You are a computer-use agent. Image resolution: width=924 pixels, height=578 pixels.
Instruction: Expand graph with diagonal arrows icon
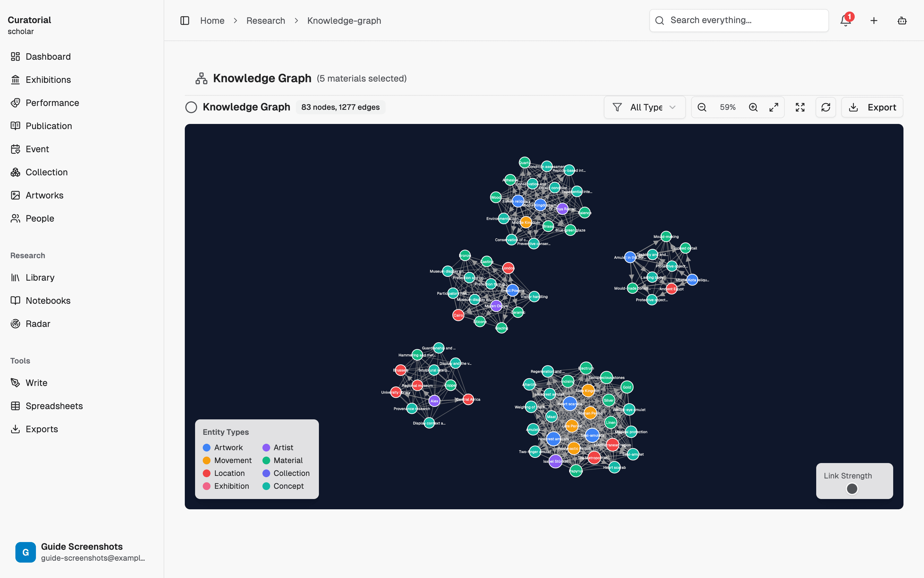point(774,108)
